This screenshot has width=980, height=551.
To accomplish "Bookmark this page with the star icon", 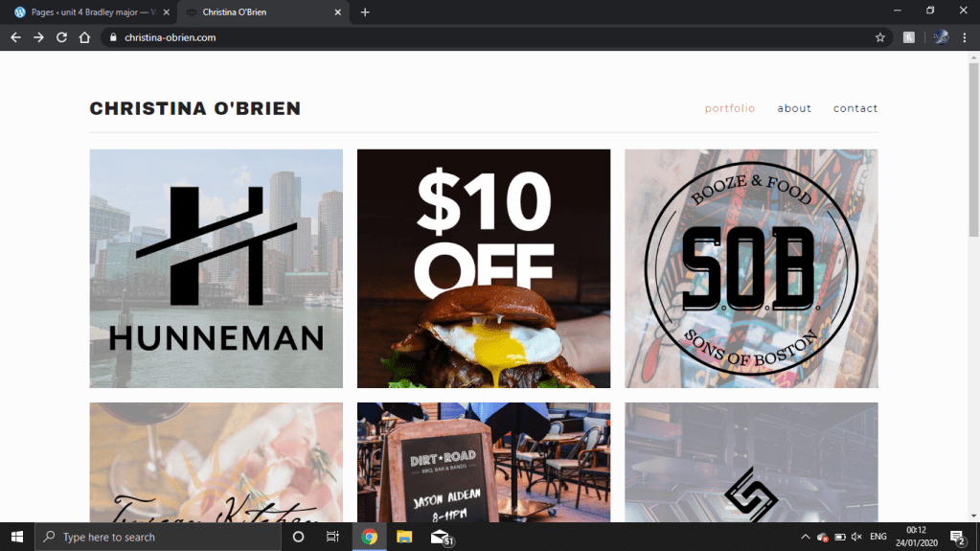I will (x=880, y=37).
